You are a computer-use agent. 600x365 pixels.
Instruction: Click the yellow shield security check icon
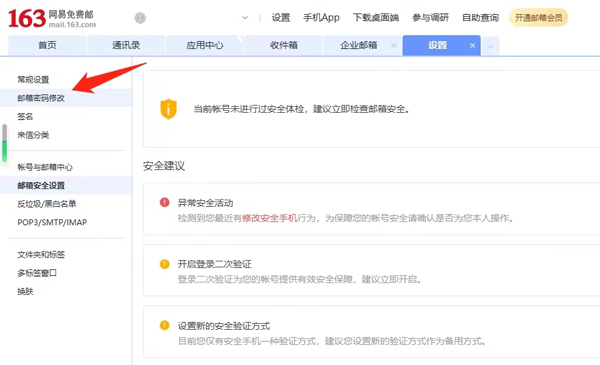(x=168, y=109)
